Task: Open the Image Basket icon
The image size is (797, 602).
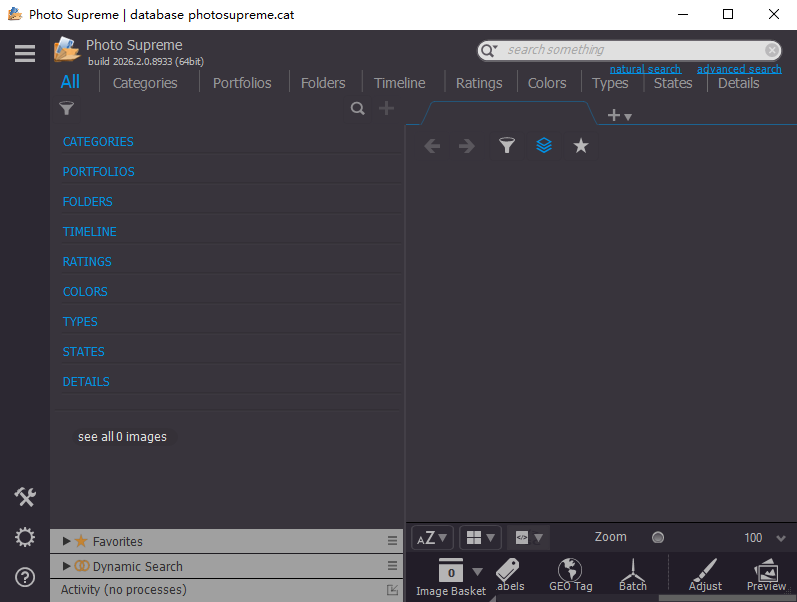Action: click(x=451, y=578)
